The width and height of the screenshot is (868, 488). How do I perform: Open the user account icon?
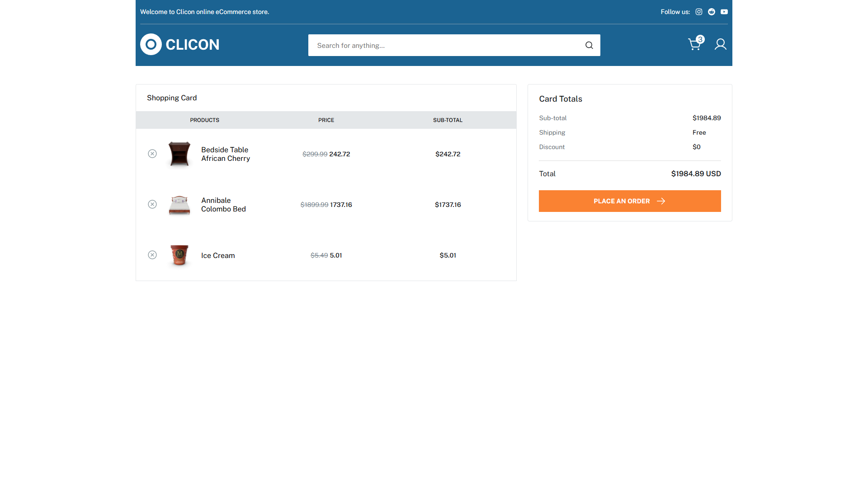point(720,44)
